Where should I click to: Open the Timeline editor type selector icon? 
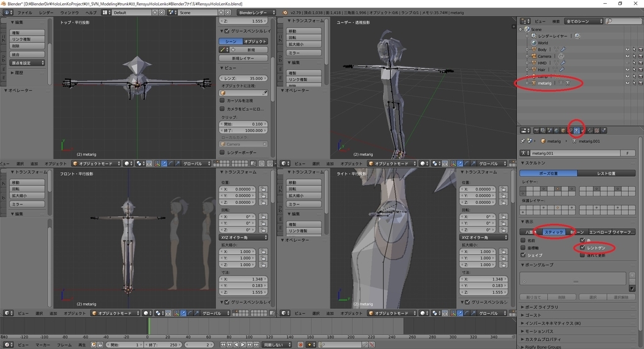[8, 345]
